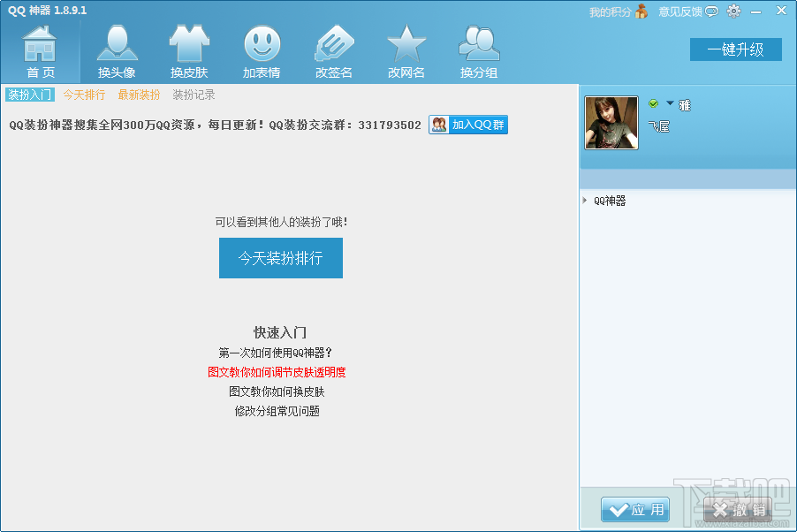The height and width of the screenshot is (532, 797).
Task: Click the 应用 apply button
Action: 635,510
